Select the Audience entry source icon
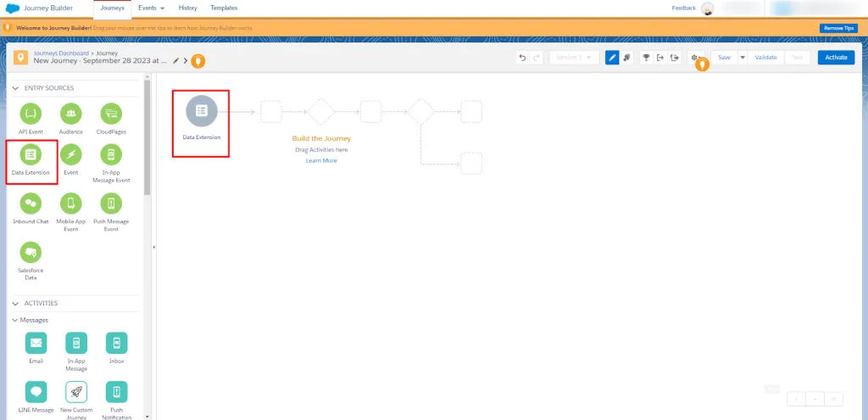Viewport: 868px width, 420px height. [x=71, y=114]
